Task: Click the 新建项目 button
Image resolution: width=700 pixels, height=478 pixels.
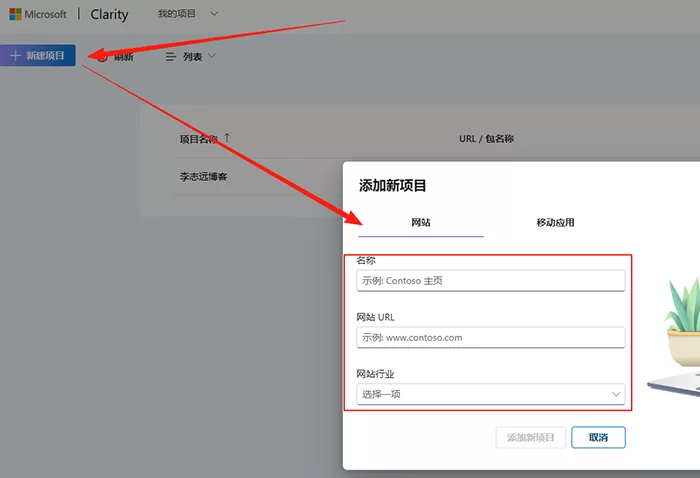Action: (x=38, y=55)
